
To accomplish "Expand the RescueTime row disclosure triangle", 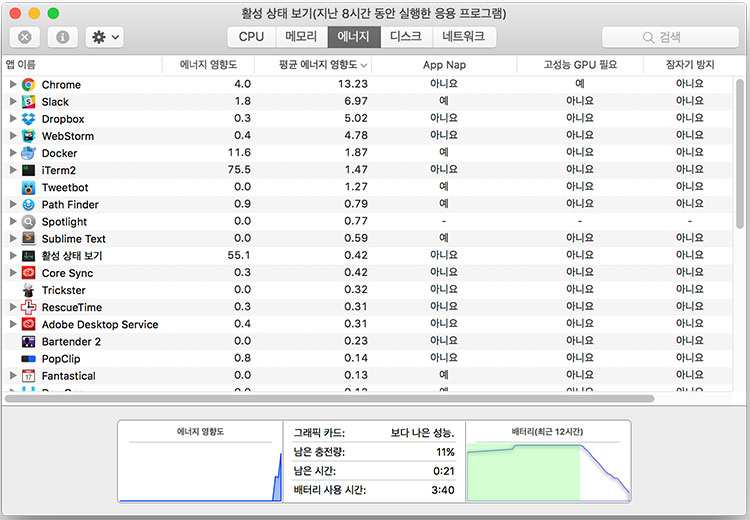I will (13, 307).
